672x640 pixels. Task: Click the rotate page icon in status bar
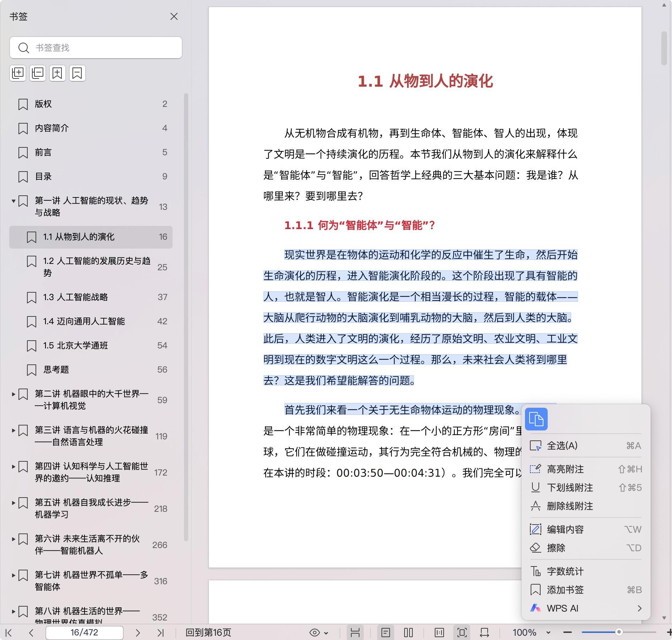click(484, 633)
